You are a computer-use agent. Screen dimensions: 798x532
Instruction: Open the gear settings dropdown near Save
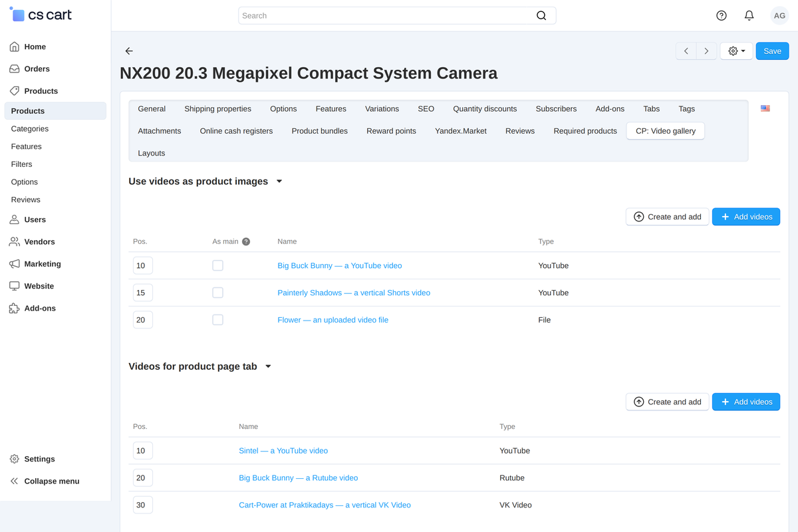point(736,51)
